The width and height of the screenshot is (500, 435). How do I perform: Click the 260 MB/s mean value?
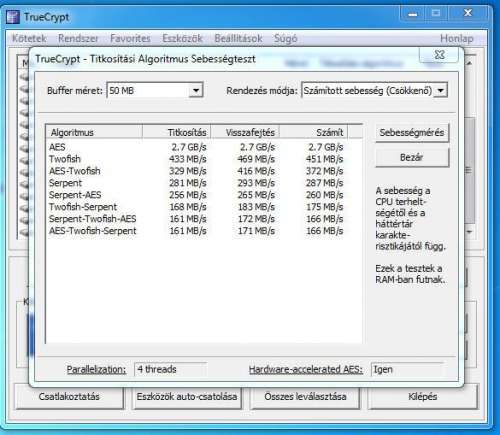[x=324, y=195]
